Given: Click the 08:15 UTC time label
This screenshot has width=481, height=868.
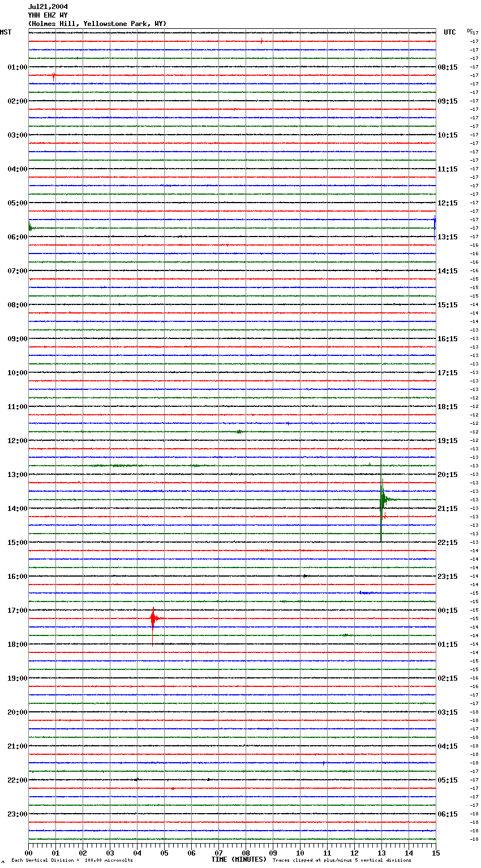Looking at the screenshot, I should [x=448, y=67].
